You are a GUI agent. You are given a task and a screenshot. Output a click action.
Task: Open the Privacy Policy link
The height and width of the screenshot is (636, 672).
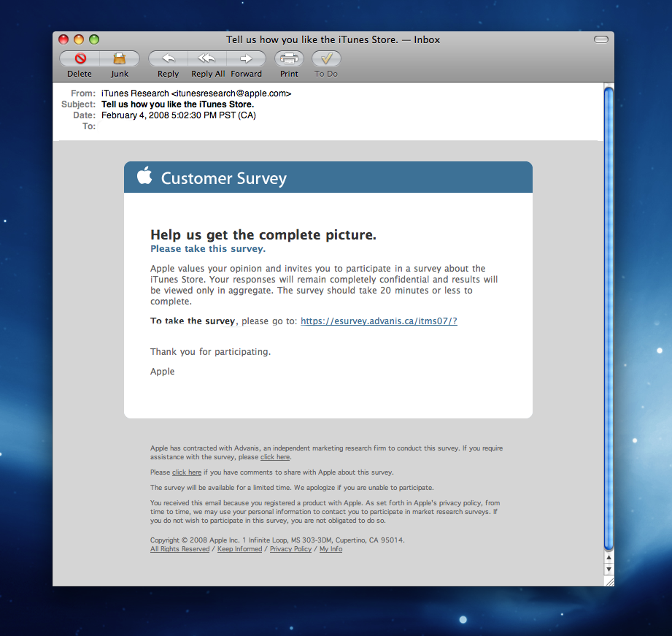coord(290,549)
